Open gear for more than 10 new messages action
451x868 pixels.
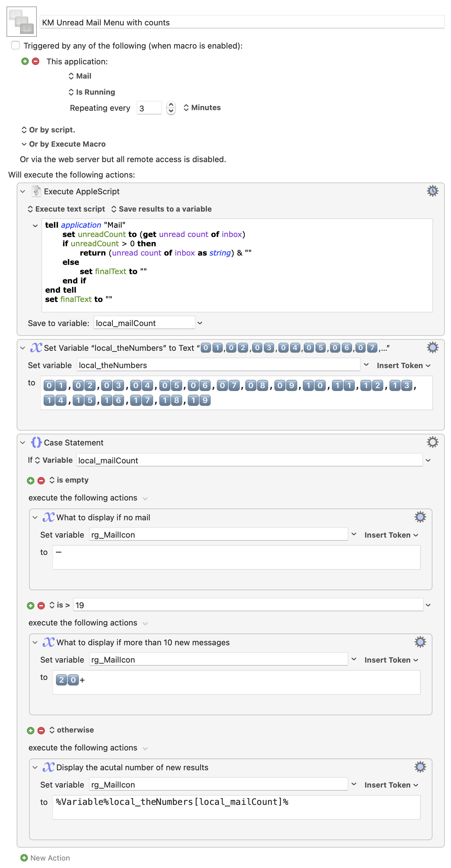pyautogui.click(x=420, y=642)
